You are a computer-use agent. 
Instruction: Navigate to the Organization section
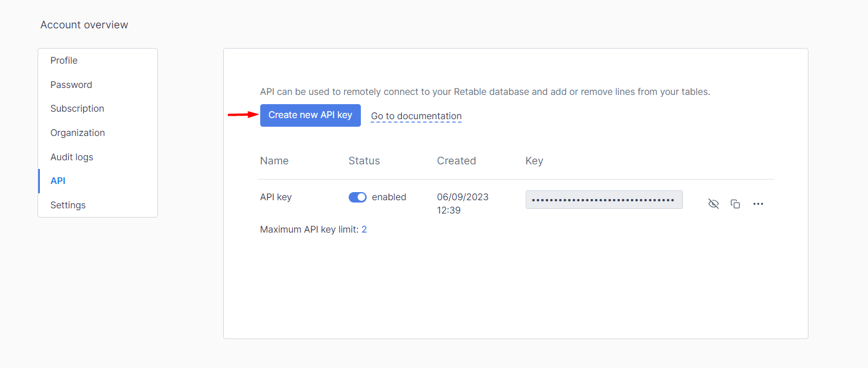[77, 133]
